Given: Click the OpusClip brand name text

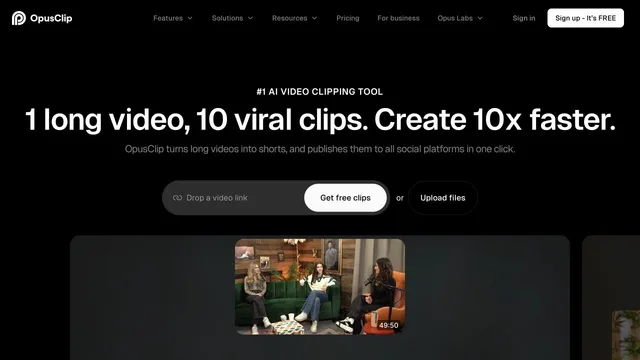Looking at the screenshot, I should pos(51,18).
